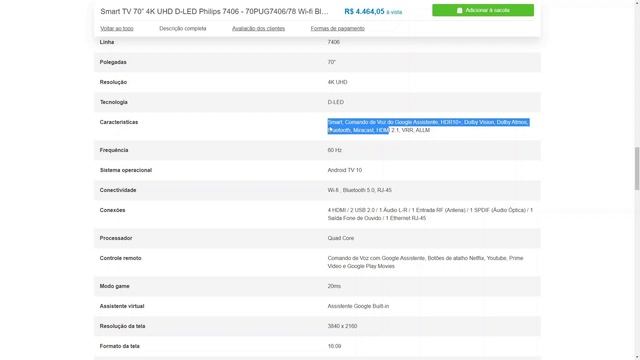Click the Conexões label
Image resolution: width=640 pixels, height=360 pixels.
tap(112, 210)
